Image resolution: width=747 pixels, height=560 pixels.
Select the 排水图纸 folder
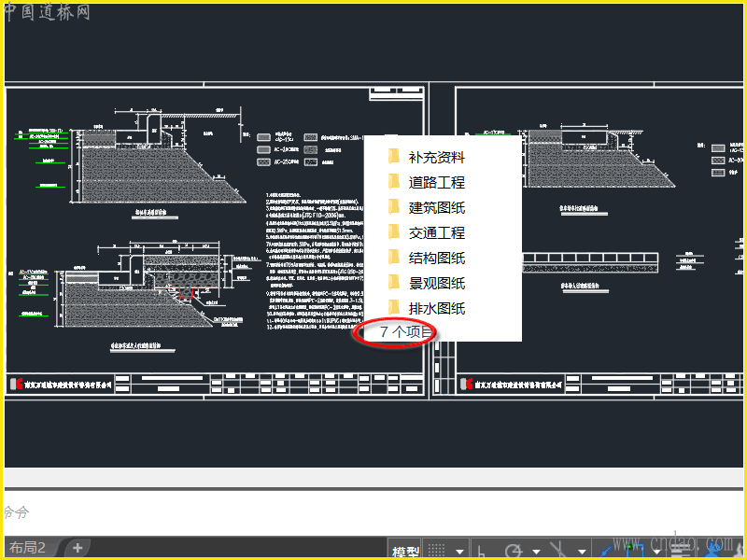[x=436, y=309]
